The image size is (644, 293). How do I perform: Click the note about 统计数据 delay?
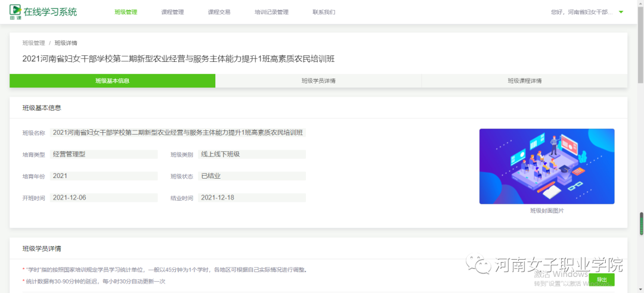click(x=94, y=282)
